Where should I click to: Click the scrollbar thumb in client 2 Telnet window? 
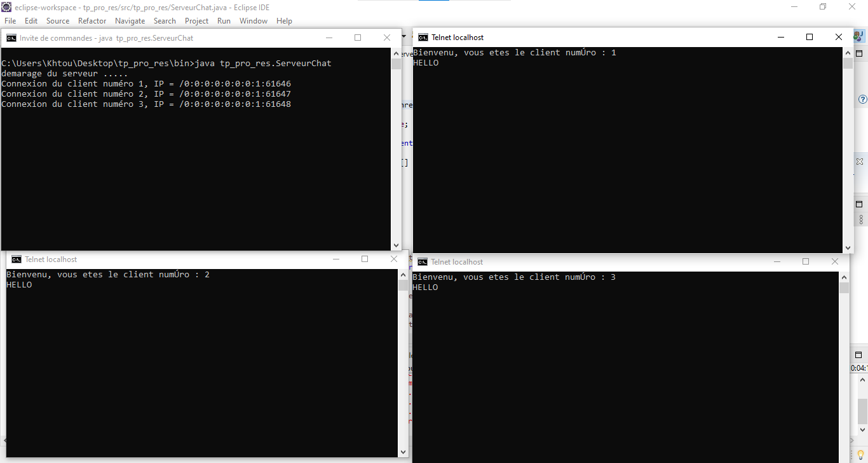(403, 286)
